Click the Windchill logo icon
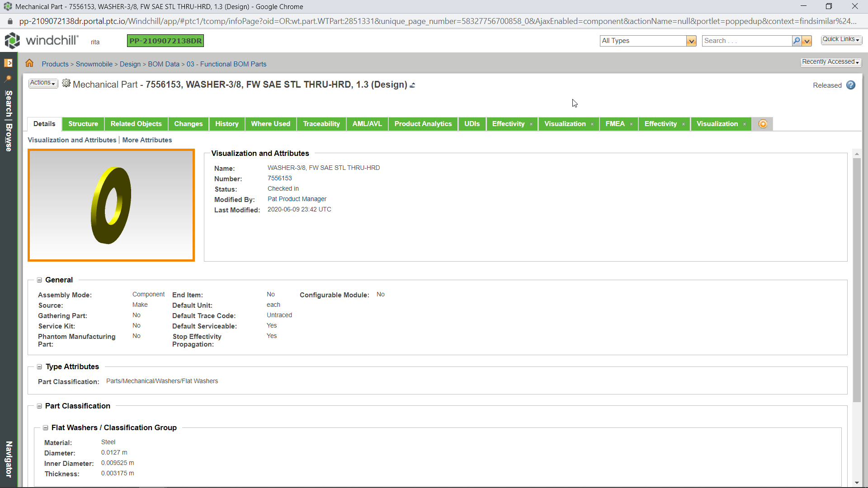Screen dimensions: 868x488 (x=12, y=41)
